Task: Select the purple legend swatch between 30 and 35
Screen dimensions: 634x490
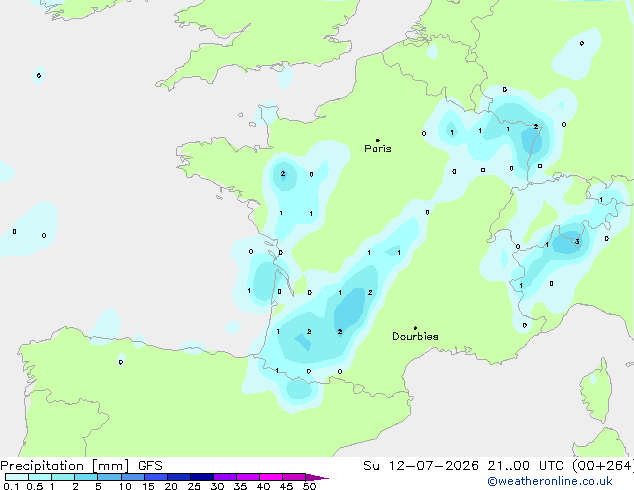Action: click(224, 477)
